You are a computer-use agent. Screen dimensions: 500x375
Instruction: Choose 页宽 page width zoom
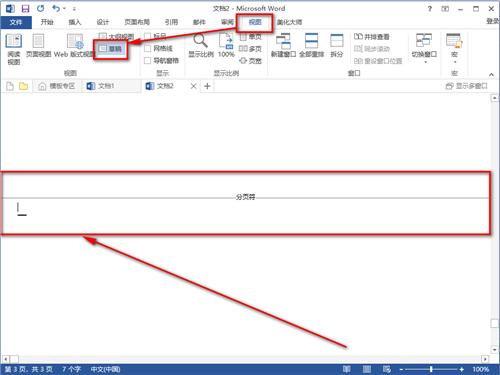click(x=250, y=61)
